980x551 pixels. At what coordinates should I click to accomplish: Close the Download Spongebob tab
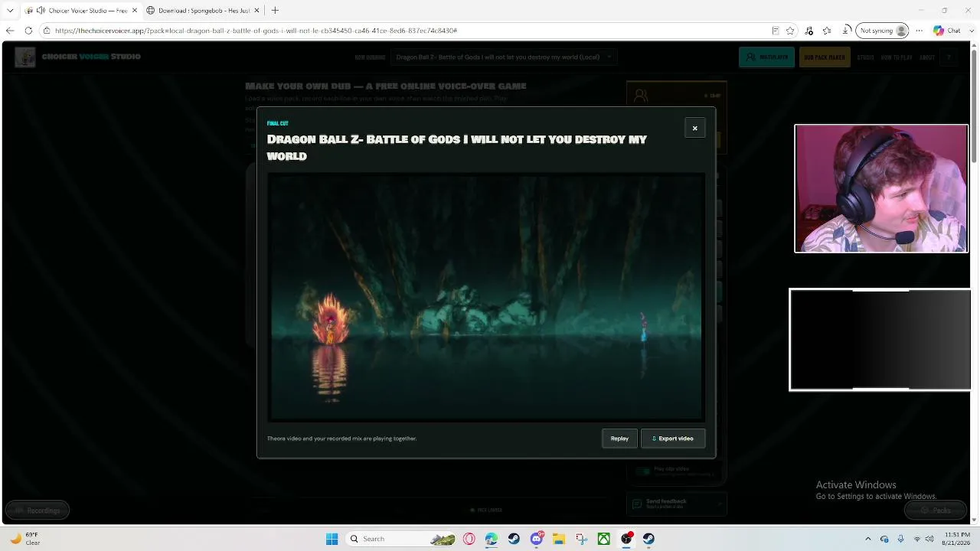coord(258,11)
